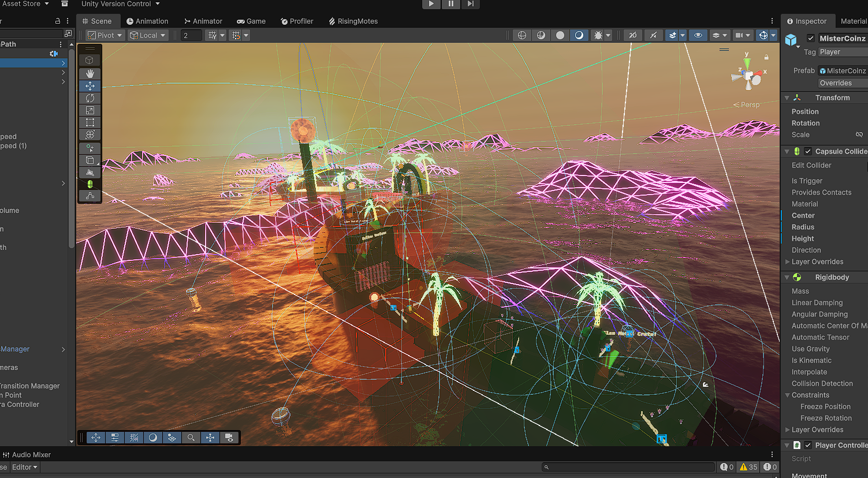
Task: Collapse the Rigidbody component section
Action: [787, 277]
